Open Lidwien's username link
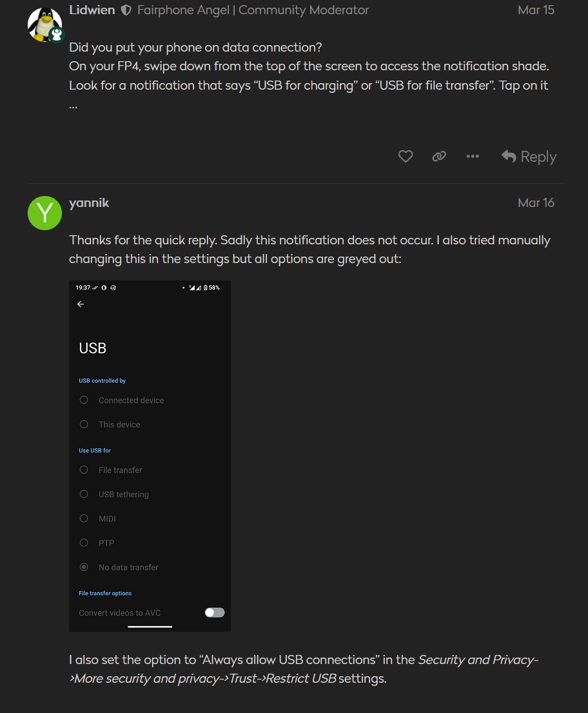The image size is (588, 713). (x=92, y=10)
